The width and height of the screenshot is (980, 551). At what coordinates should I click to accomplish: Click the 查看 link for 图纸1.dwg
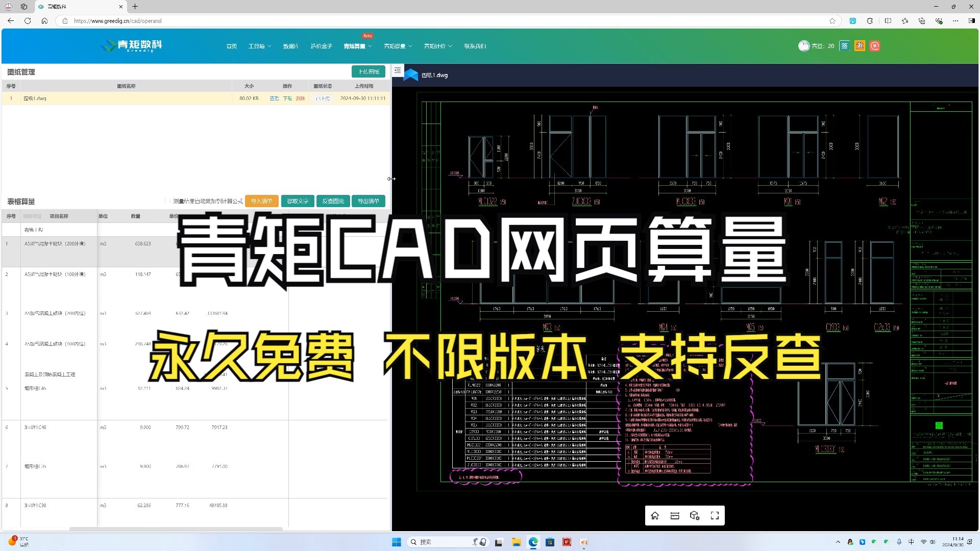pyautogui.click(x=274, y=98)
